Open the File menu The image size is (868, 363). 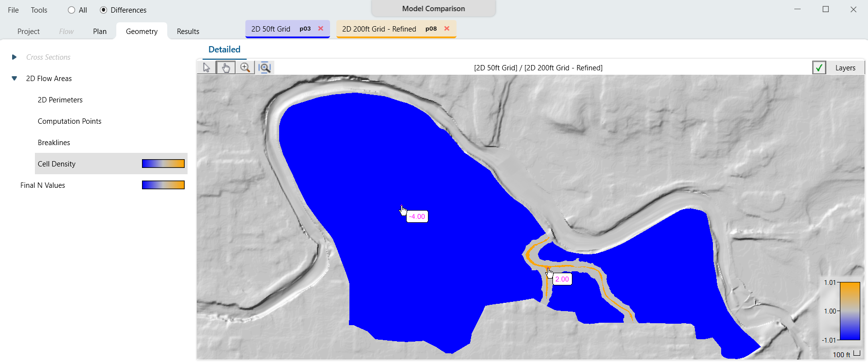[x=13, y=10]
